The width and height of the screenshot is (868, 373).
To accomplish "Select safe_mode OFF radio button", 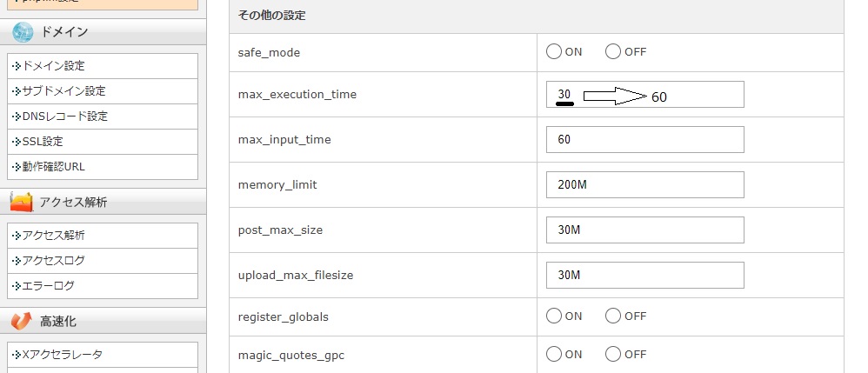I will click(x=613, y=51).
